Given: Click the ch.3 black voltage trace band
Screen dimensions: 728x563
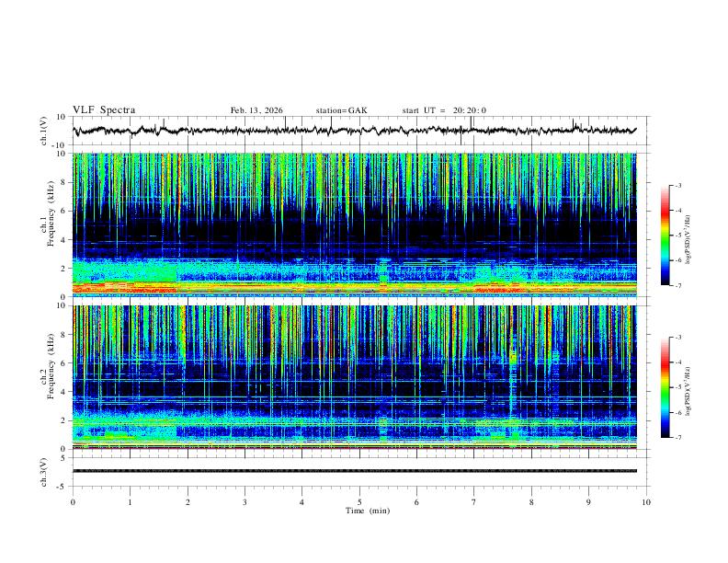Looking at the screenshot, I should point(355,471).
